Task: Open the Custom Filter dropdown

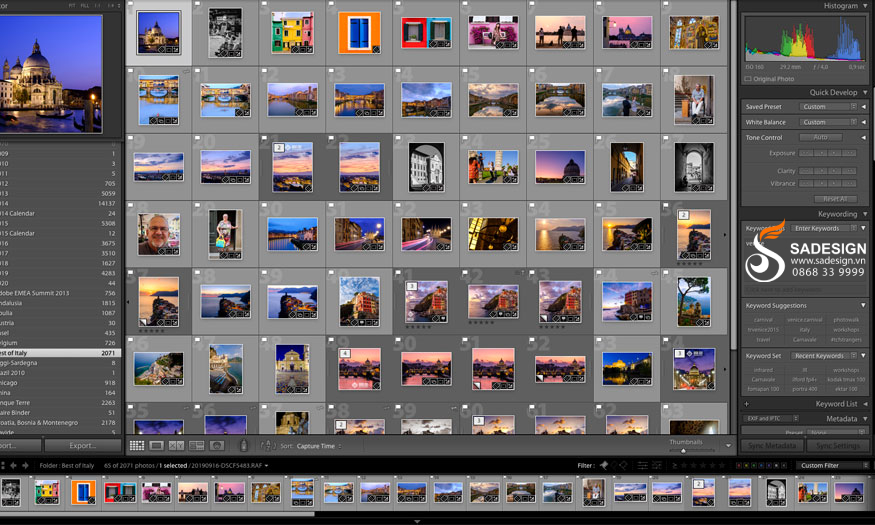Action: 830,465
